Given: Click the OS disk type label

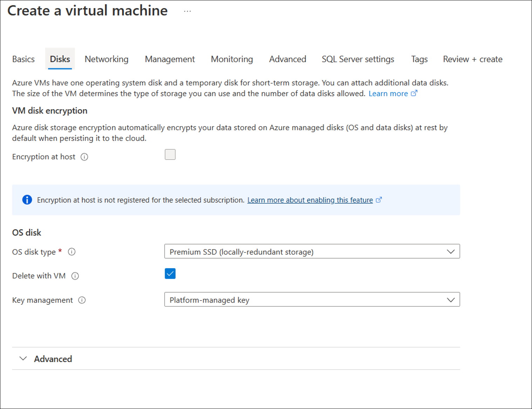Looking at the screenshot, I should [34, 252].
